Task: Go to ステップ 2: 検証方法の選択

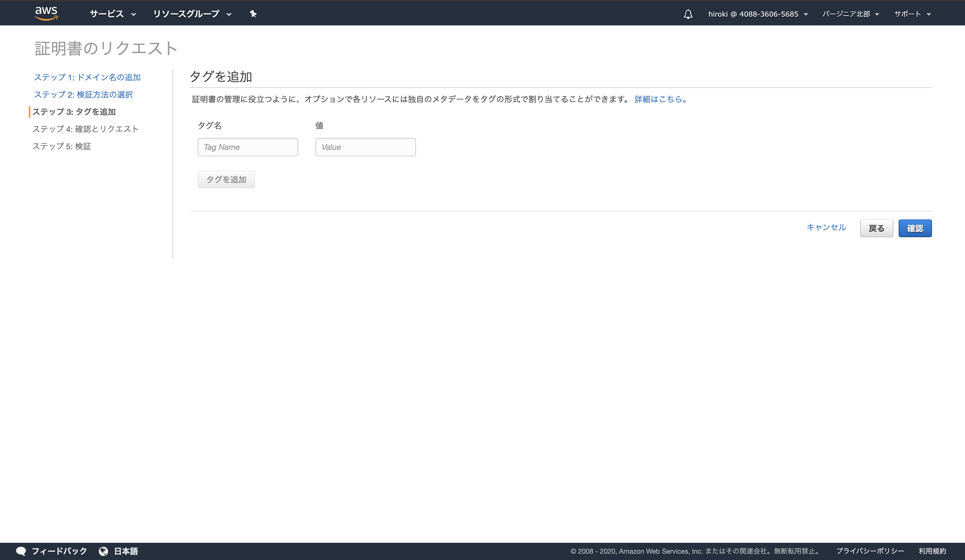Action: click(x=84, y=94)
